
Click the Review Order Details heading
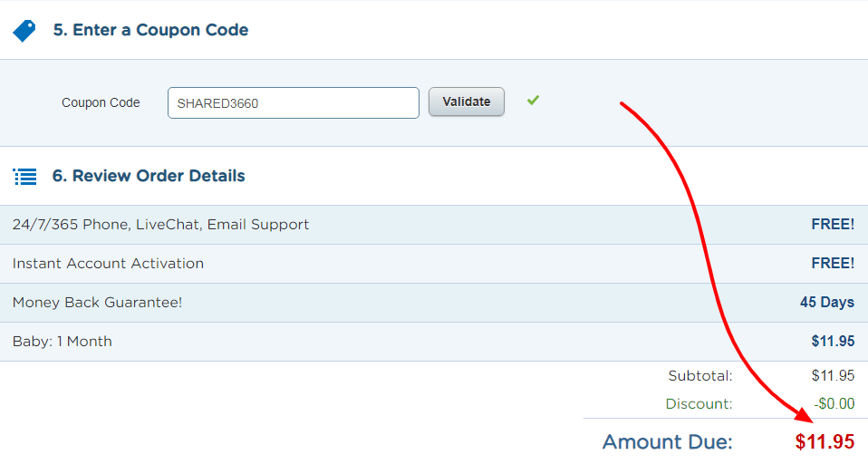click(x=149, y=176)
